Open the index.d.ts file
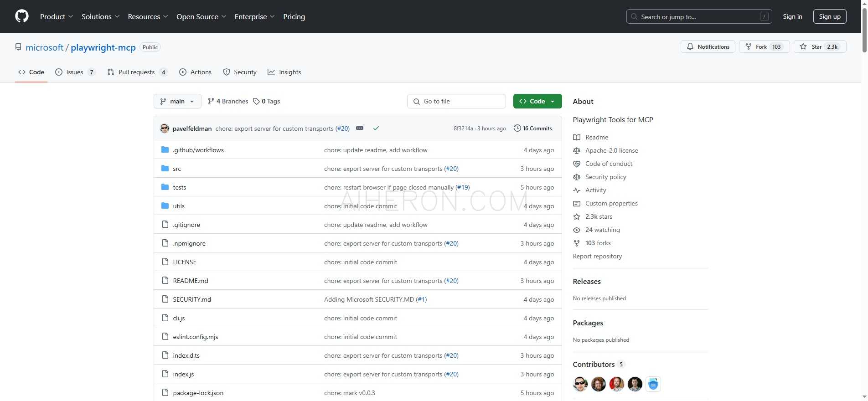Screen dimensions: 868x401 pyautogui.click(x=186, y=355)
